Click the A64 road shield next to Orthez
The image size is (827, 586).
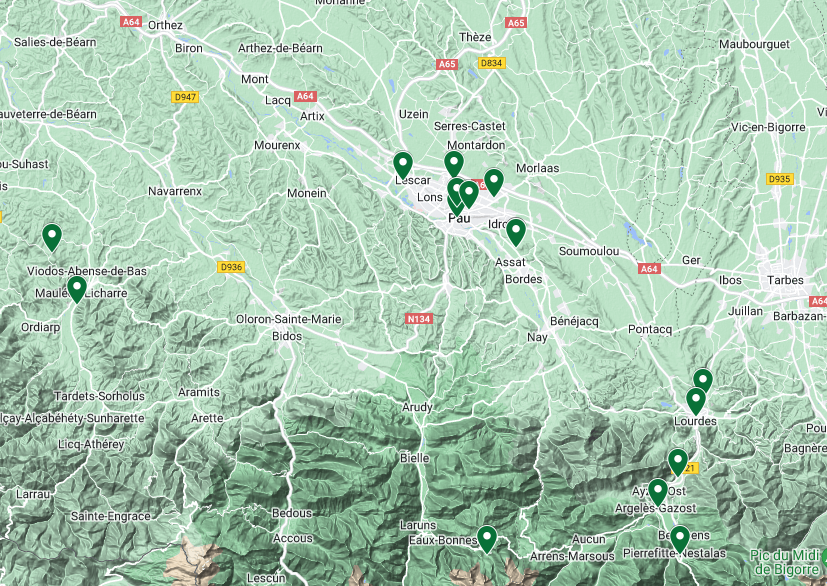[131, 22]
